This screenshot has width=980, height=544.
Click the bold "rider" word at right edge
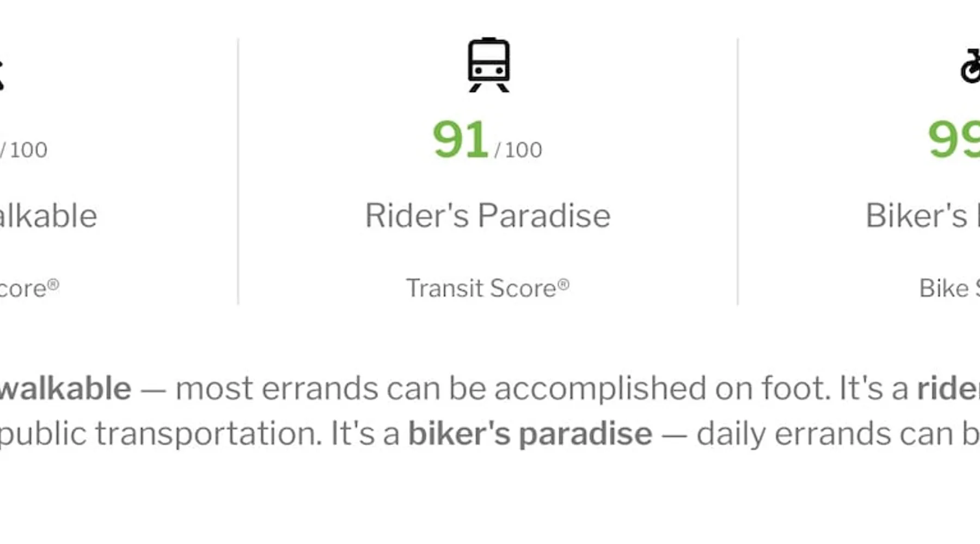[x=948, y=388]
